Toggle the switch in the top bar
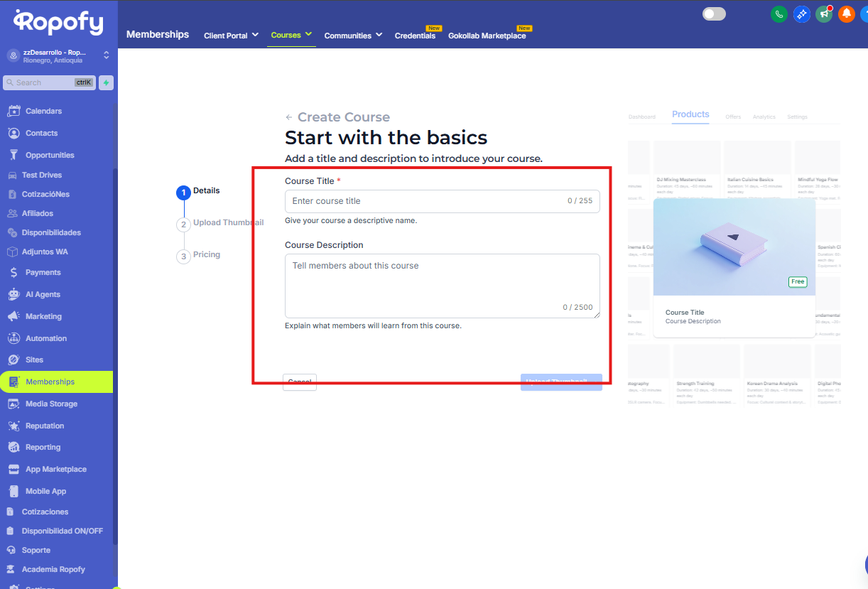868x589 pixels. pos(714,14)
